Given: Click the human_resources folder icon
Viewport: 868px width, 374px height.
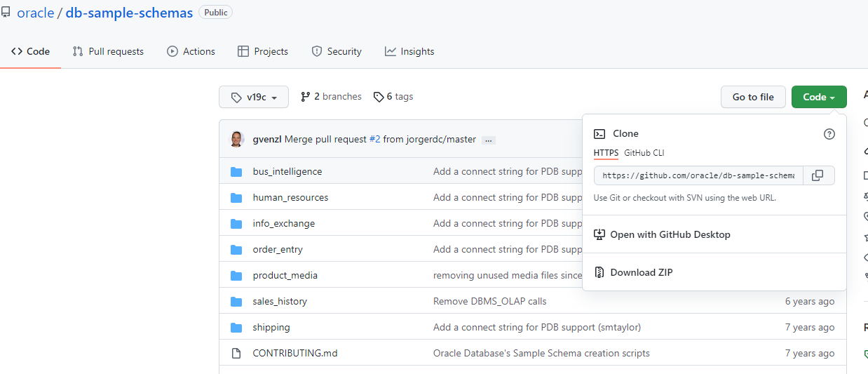Looking at the screenshot, I should tap(236, 197).
